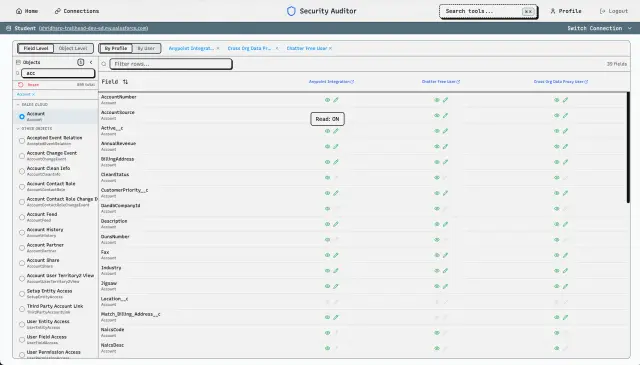Image resolution: width=640 pixels, height=365 pixels.
Task: Toggle edit on Jigsaw for Cross Org Proxy
Action: click(x=565, y=286)
